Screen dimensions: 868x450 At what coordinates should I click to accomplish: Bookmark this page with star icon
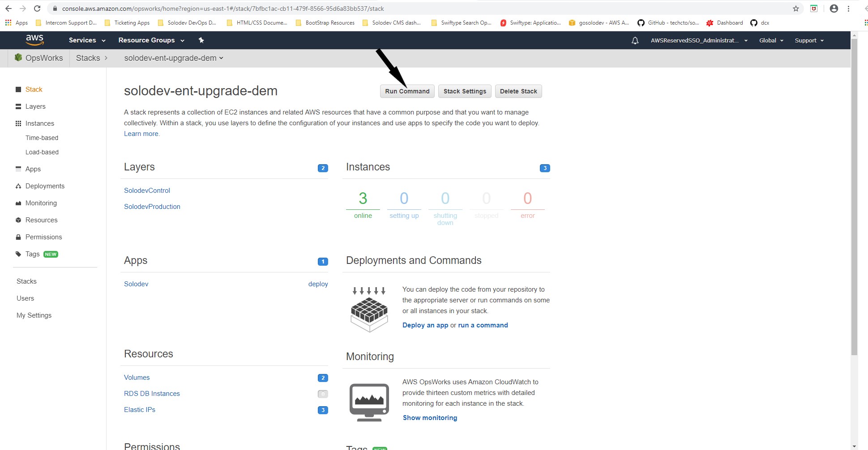click(795, 8)
